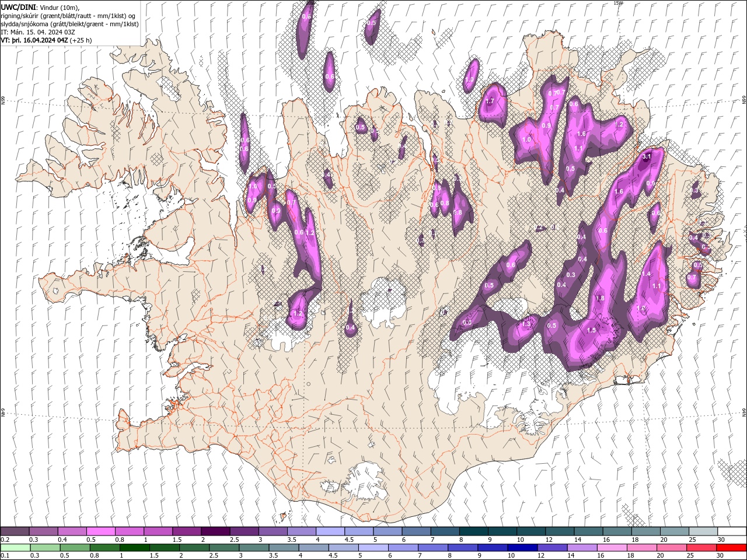Pick top-row dark teal swatch starting at 8

click(473, 531)
